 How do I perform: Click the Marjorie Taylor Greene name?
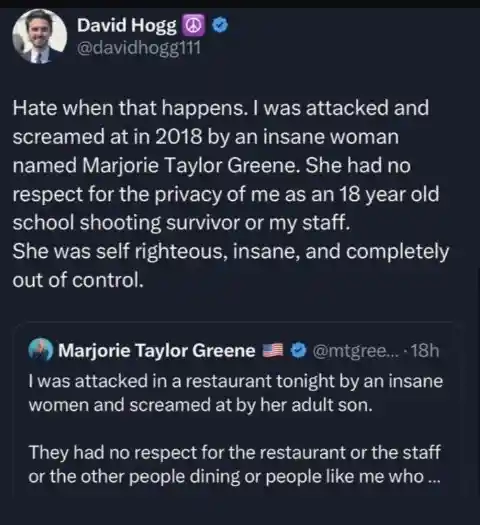click(157, 351)
